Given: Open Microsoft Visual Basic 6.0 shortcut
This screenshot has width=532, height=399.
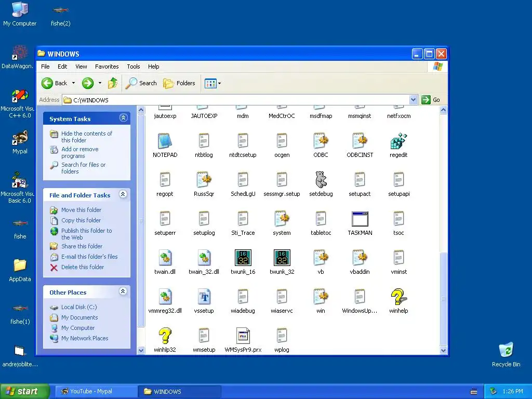Looking at the screenshot, I should coord(20,180).
